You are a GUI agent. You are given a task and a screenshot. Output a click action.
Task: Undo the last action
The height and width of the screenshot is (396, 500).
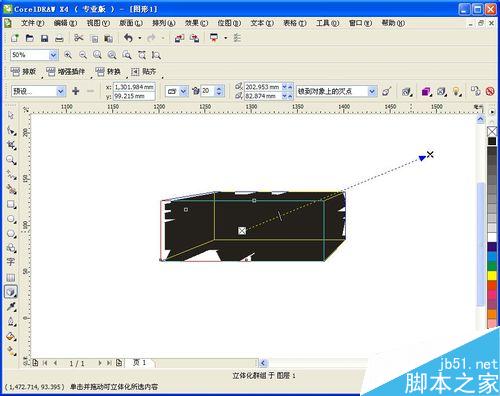pos(129,38)
